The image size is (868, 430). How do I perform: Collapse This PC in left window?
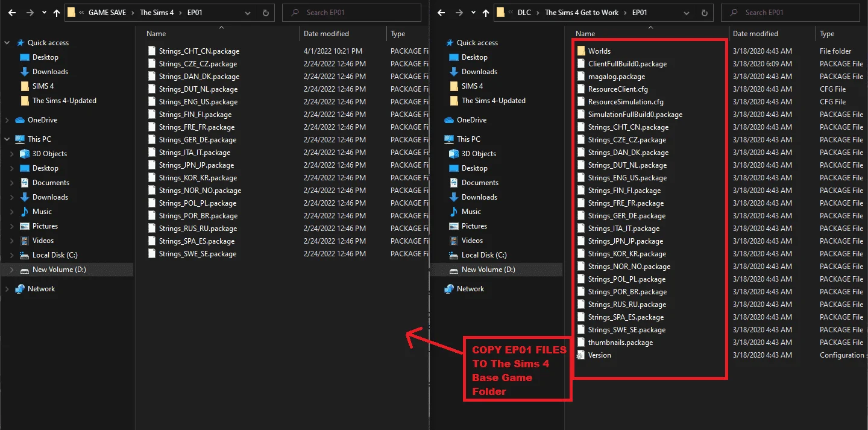point(7,139)
